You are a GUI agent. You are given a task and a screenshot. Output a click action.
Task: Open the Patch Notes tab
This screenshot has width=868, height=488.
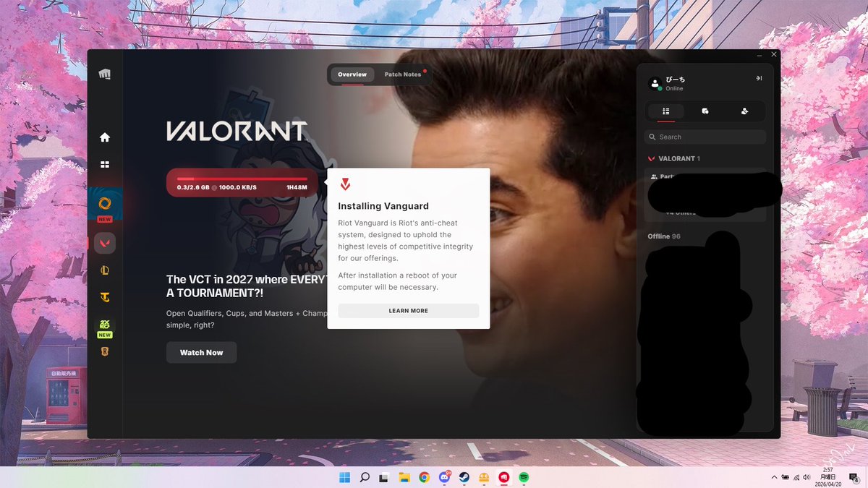point(403,74)
